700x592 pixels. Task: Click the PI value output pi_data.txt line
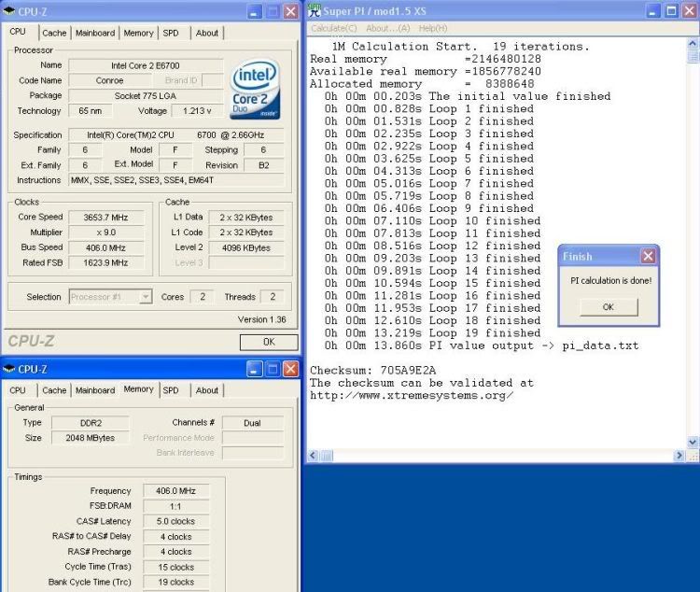pos(482,345)
